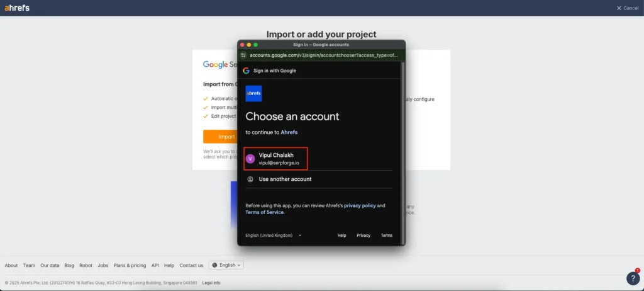Open the API footer link
This screenshot has width=644, height=291.
click(155, 265)
